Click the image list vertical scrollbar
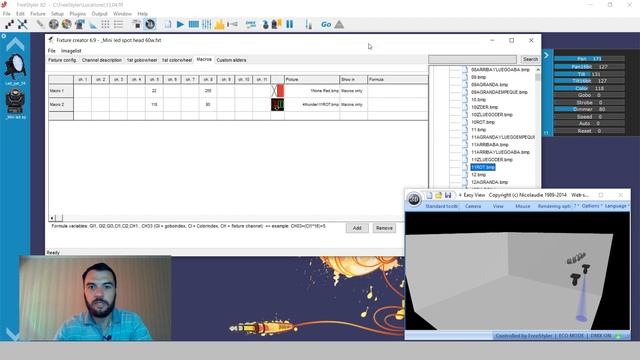 pos(538,127)
